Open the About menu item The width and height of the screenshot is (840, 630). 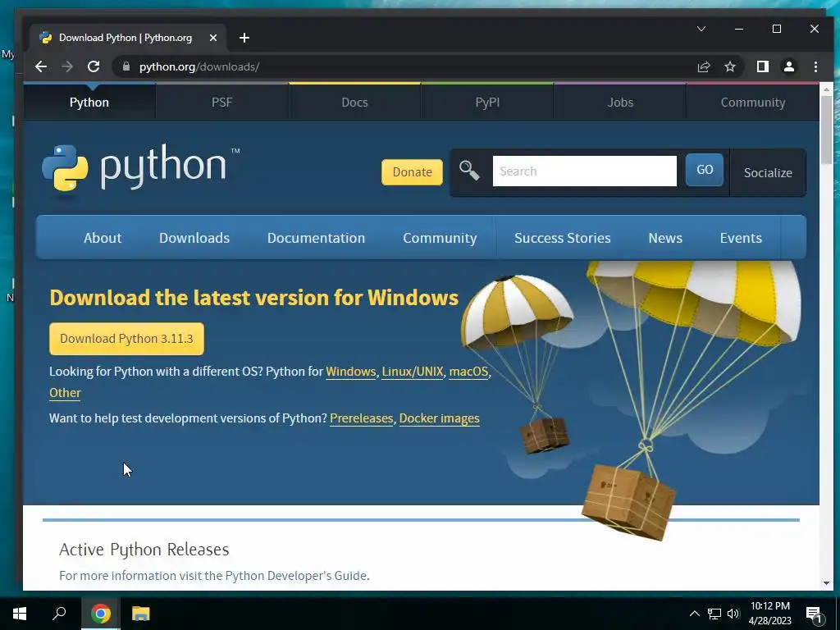tap(103, 238)
